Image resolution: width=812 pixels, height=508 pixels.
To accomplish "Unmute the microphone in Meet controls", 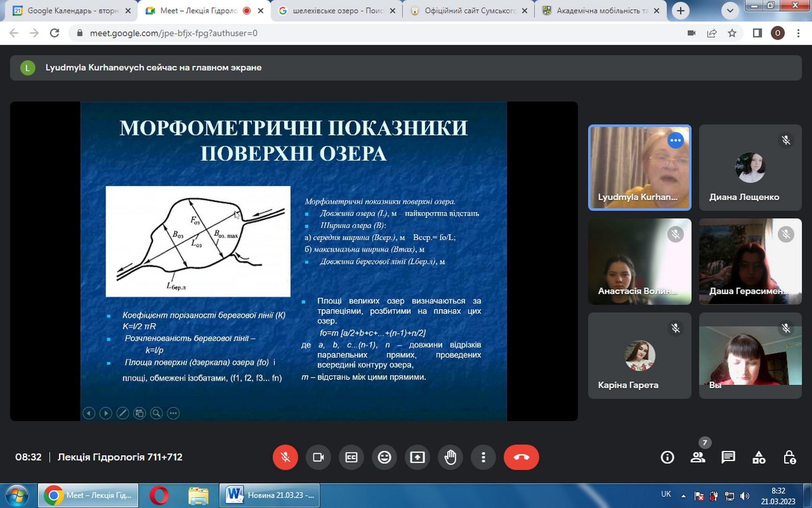I will pyautogui.click(x=285, y=457).
